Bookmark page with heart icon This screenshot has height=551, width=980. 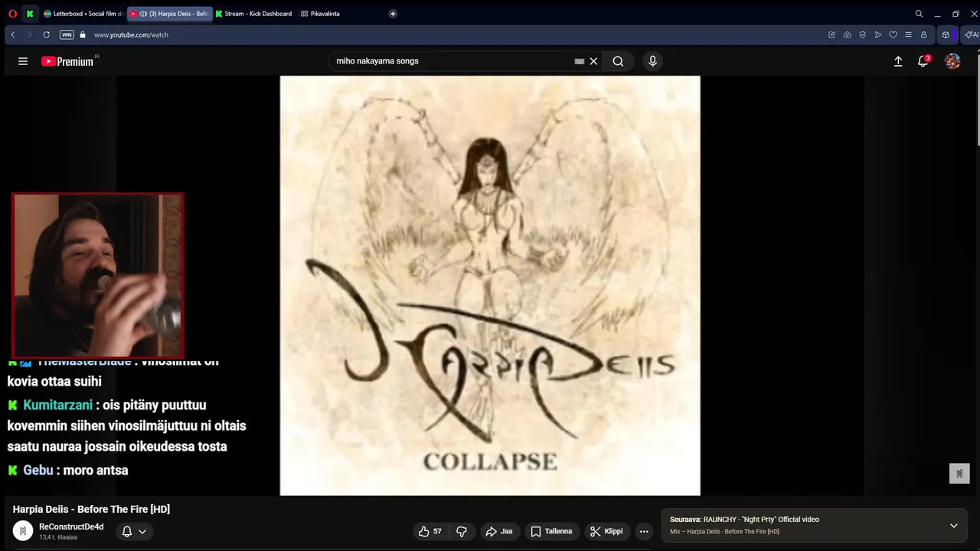pyautogui.click(x=893, y=34)
